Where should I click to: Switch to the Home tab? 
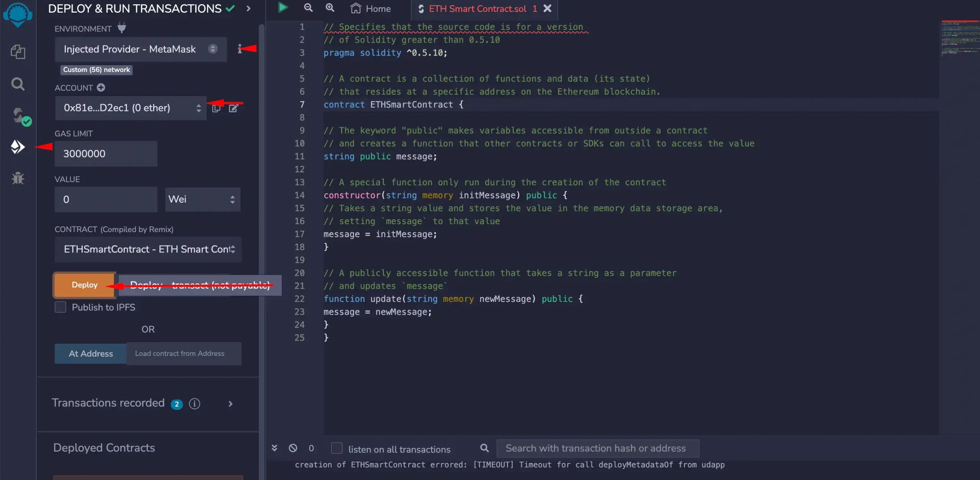point(371,8)
